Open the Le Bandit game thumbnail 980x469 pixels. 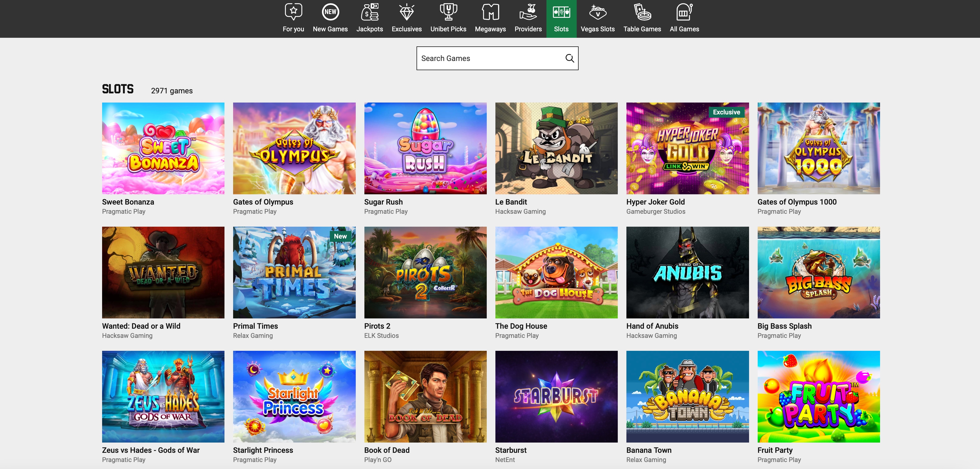click(x=556, y=148)
